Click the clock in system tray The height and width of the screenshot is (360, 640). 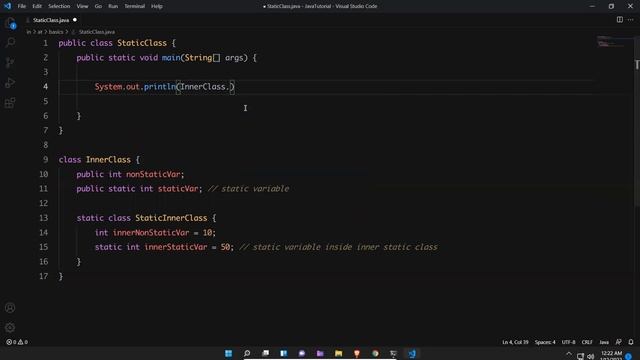pyautogui.click(x=611, y=356)
